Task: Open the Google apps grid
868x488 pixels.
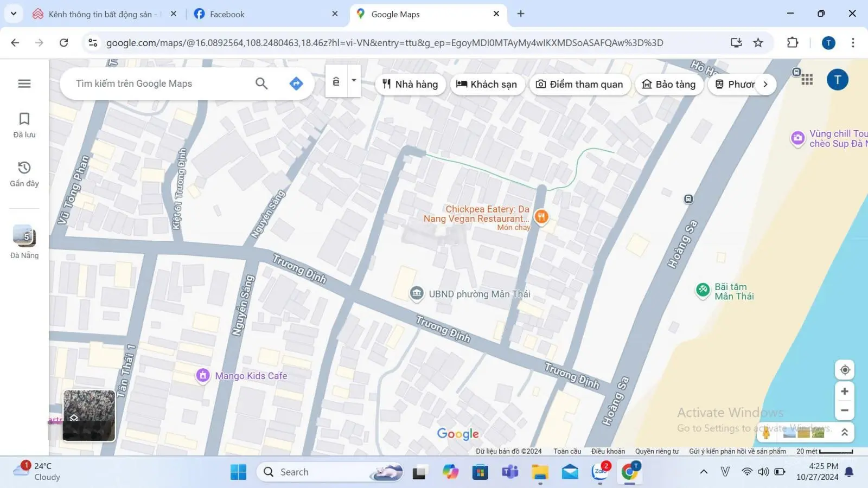Action: point(807,80)
